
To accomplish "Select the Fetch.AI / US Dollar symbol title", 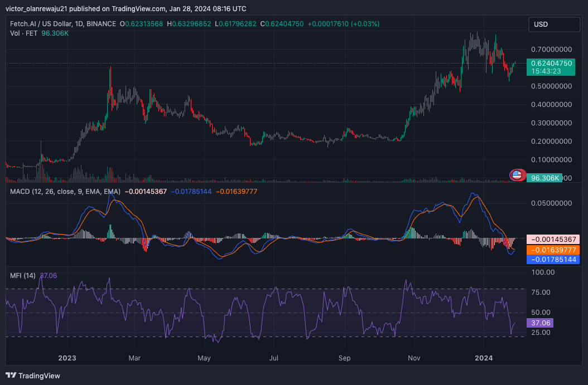I will pyautogui.click(x=63, y=23).
